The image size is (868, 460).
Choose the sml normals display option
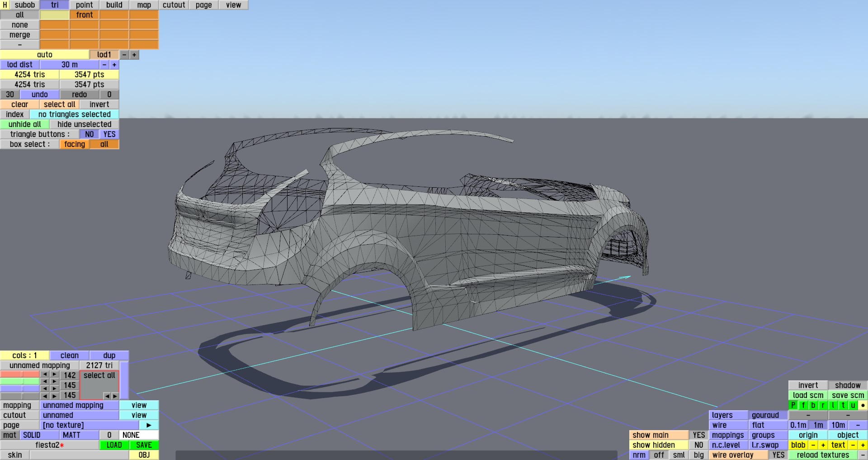[x=679, y=455]
